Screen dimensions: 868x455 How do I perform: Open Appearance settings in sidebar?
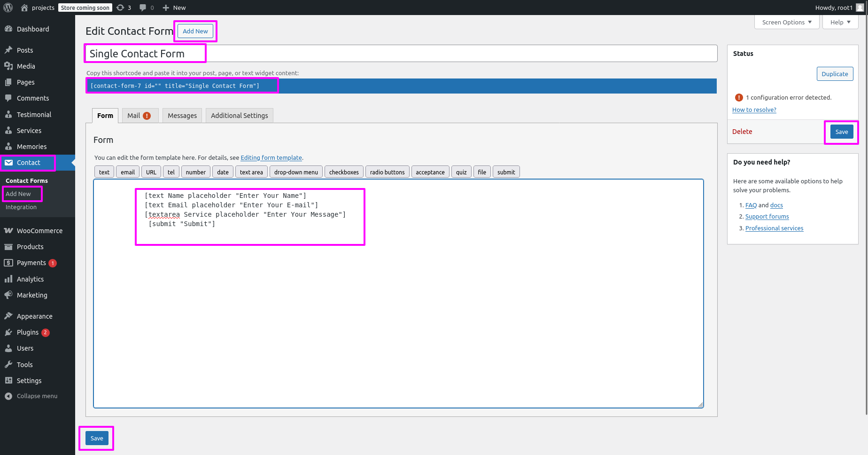click(34, 316)
